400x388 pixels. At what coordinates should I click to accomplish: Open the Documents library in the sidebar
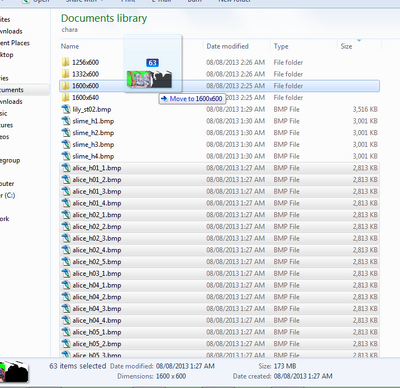click(12, 90)
